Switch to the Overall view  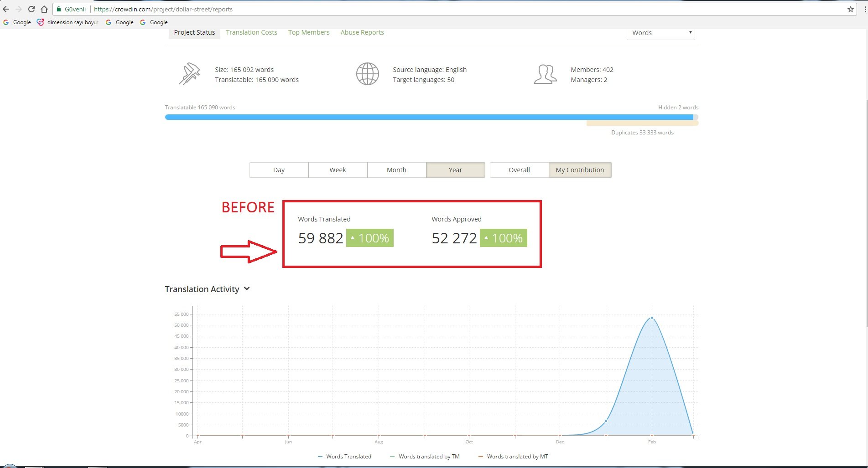click(519, 170)
